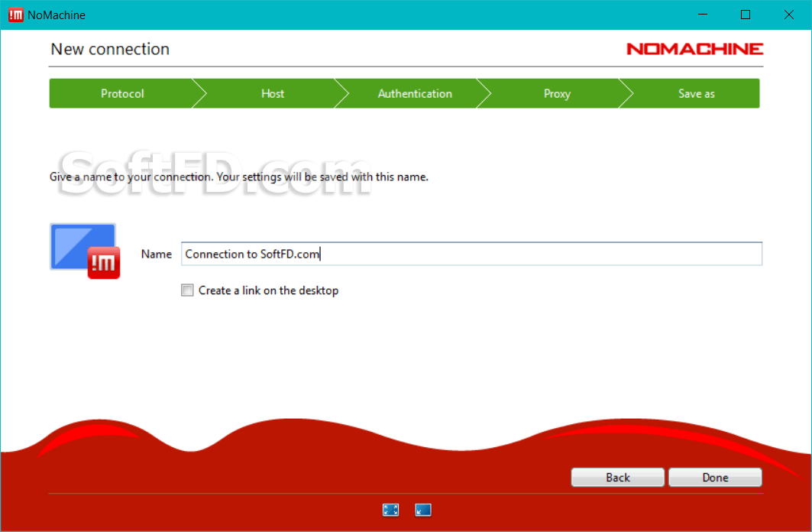Go to the Protocol step
Image resolution: width=812 pixels, height=532 pixels.
point(122,94)
